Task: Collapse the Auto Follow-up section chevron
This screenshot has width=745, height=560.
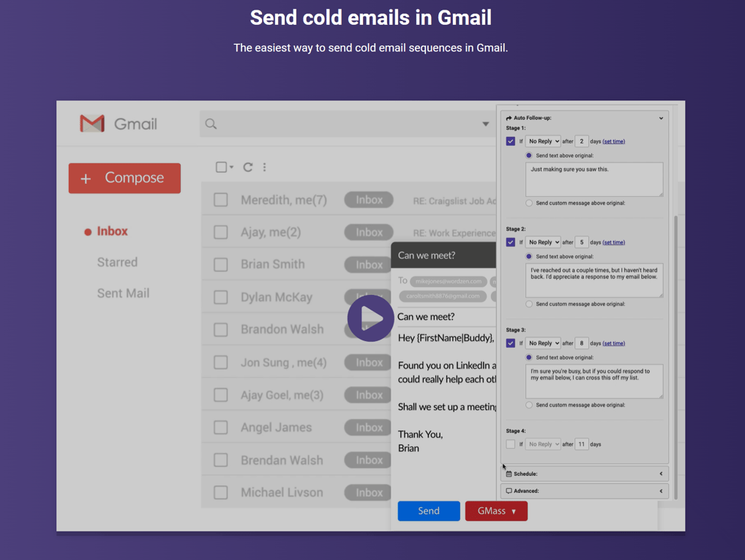Action: pos(661,118)
